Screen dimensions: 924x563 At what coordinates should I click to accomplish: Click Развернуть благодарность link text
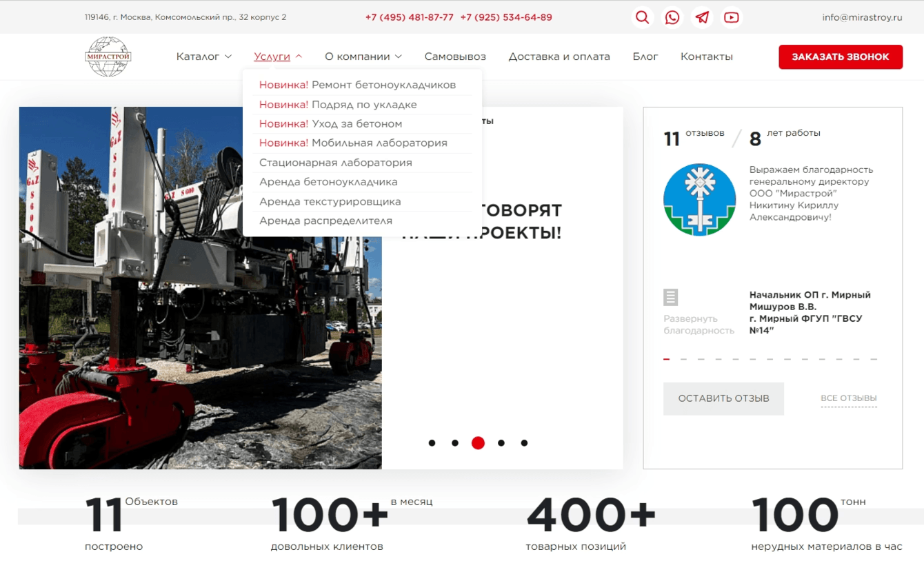pos(699,325)
